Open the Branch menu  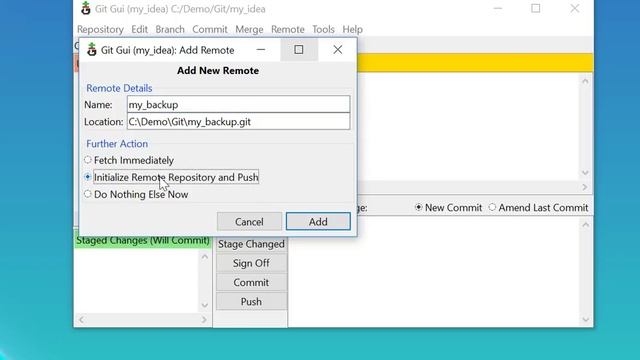coord(170,29)
